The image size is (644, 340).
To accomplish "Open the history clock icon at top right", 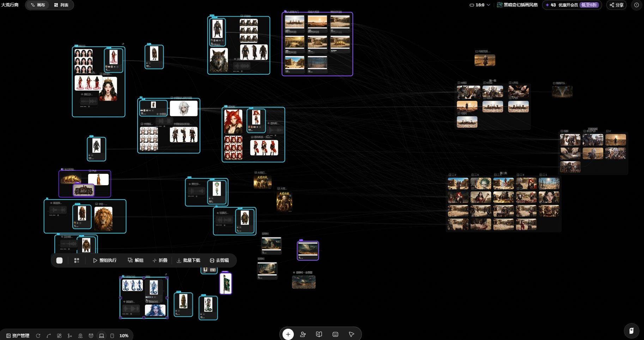I will point(636,5).
